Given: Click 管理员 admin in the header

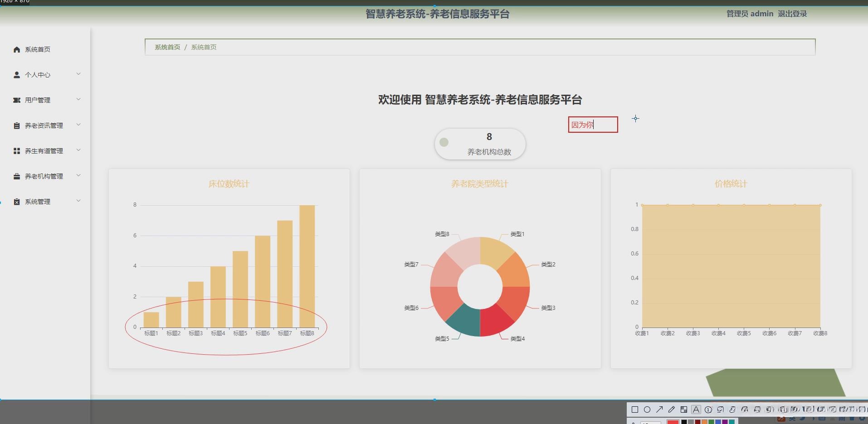Looking at the screenshot, I should coord(750,14).
